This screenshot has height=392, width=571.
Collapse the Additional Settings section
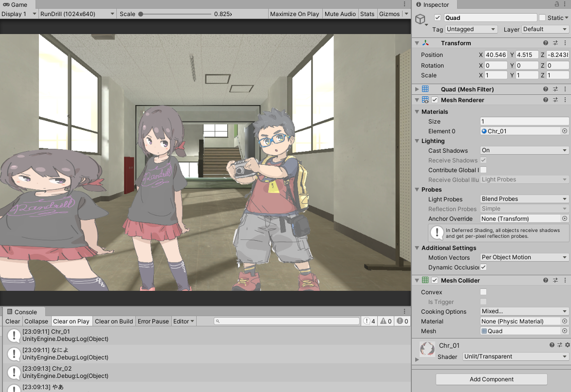[x=417, y=248]
